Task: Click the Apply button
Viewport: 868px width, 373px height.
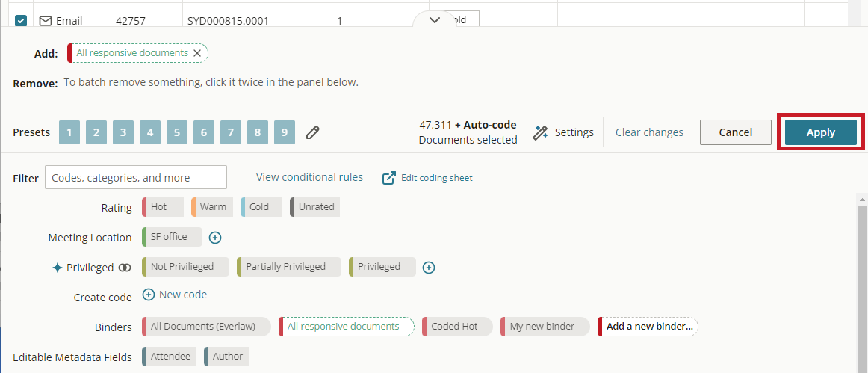Action: point(820,132)
